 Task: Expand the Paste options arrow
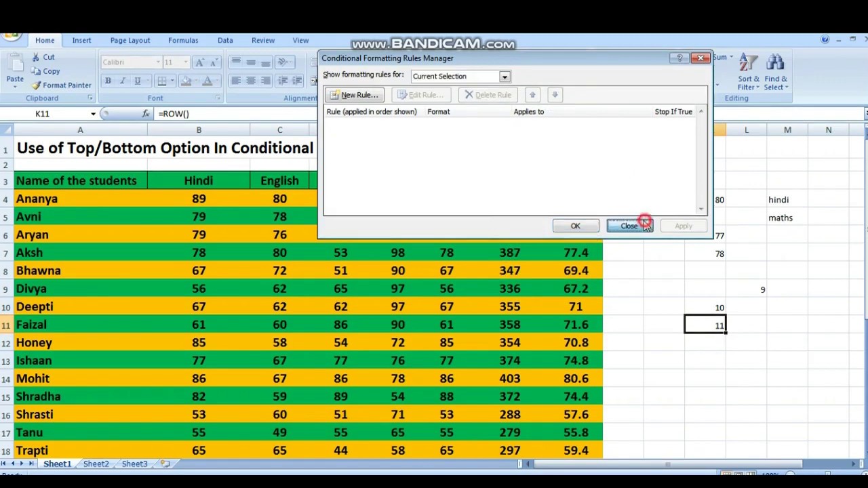click(x=15, y=88)
